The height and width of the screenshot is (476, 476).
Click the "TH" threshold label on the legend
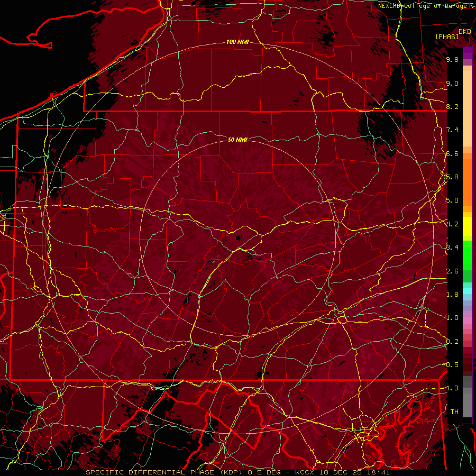[454, 412]
